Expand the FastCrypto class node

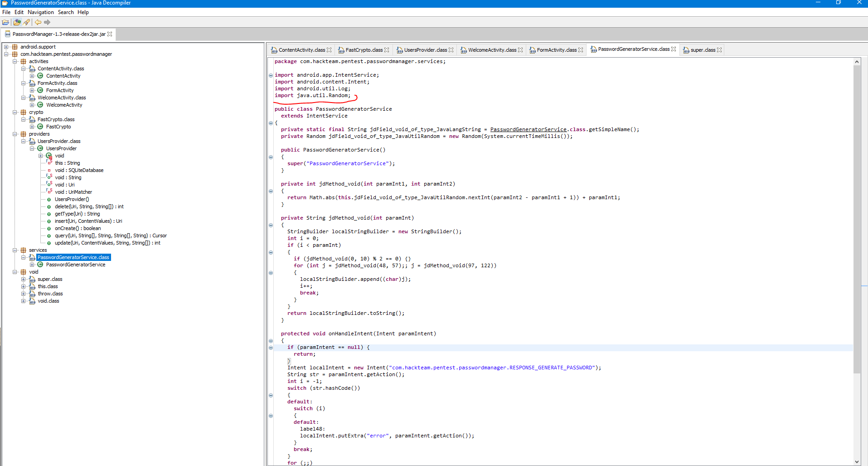(x=32, y=127)
